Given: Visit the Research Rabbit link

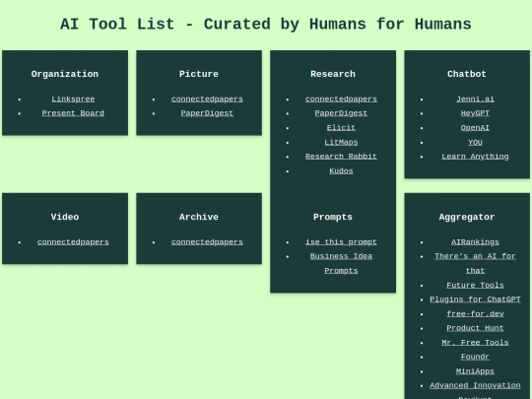Looking at the screenshot, I should (x=341, y=157).
